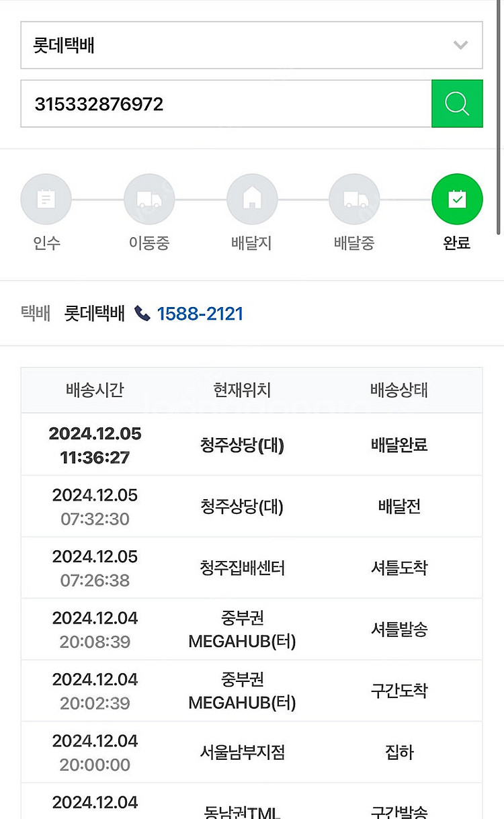Select the 서울남부지점 집하 row

[x=251, y=752]
